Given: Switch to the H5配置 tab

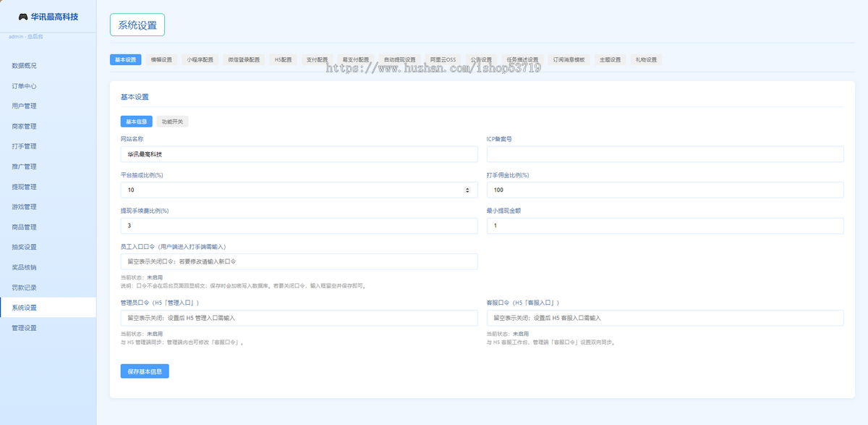Looking at the screenshot, I should 283,60.
